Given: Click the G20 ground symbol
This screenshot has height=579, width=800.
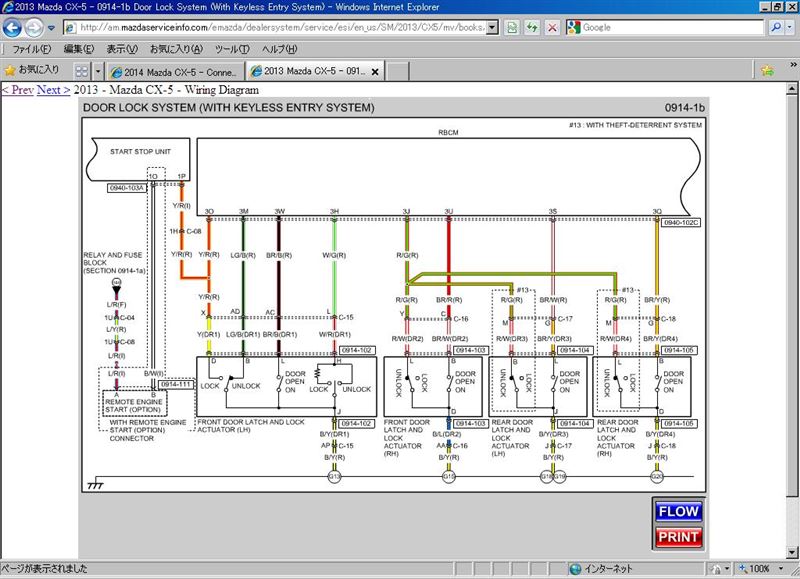Looking at the screenshot, I should 657,476.
